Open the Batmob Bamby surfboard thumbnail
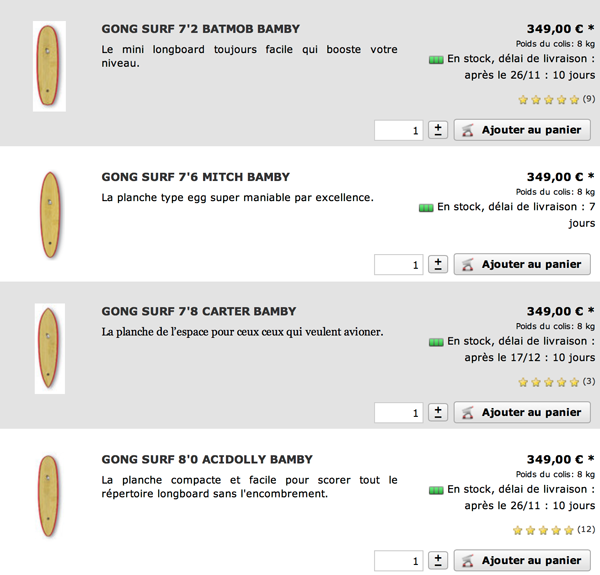The width and height of the screenshot is (600, 575). tap(49, 66)
